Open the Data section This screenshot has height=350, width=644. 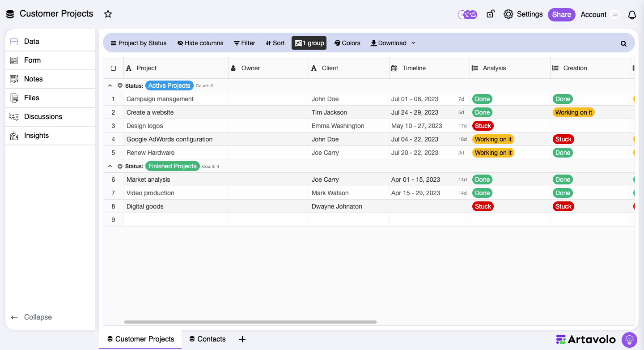click(x=50, y=41)
